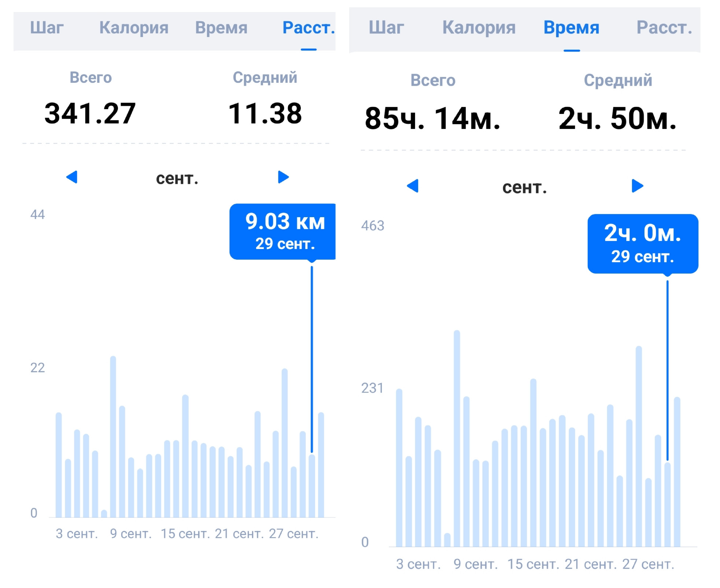Go to next month in time chart
The width and height of the screenshot is (720, 588).
tap(638, 186)
